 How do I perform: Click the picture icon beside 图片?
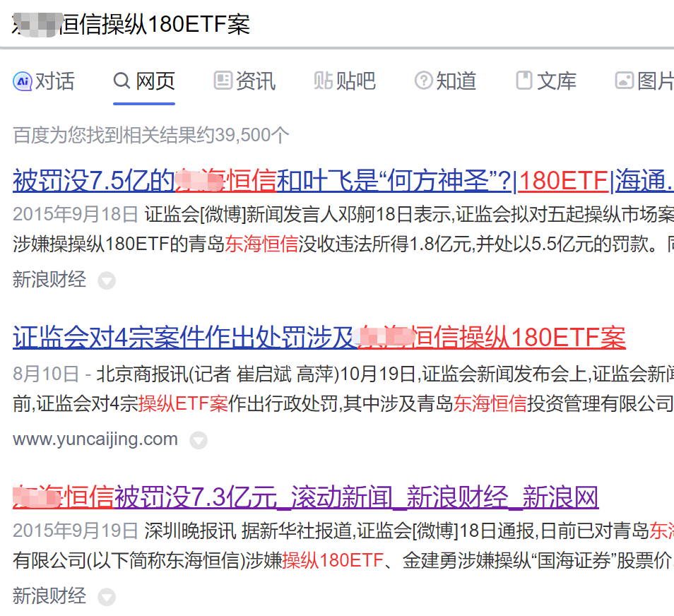pyautogui.click(x=624, y=81)
